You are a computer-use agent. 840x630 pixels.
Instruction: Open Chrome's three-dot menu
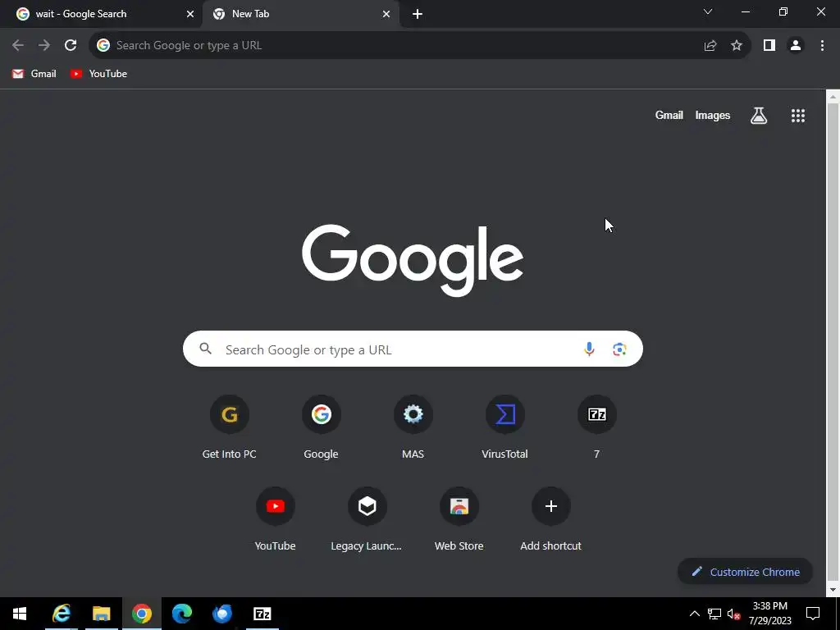coord(822,46)
